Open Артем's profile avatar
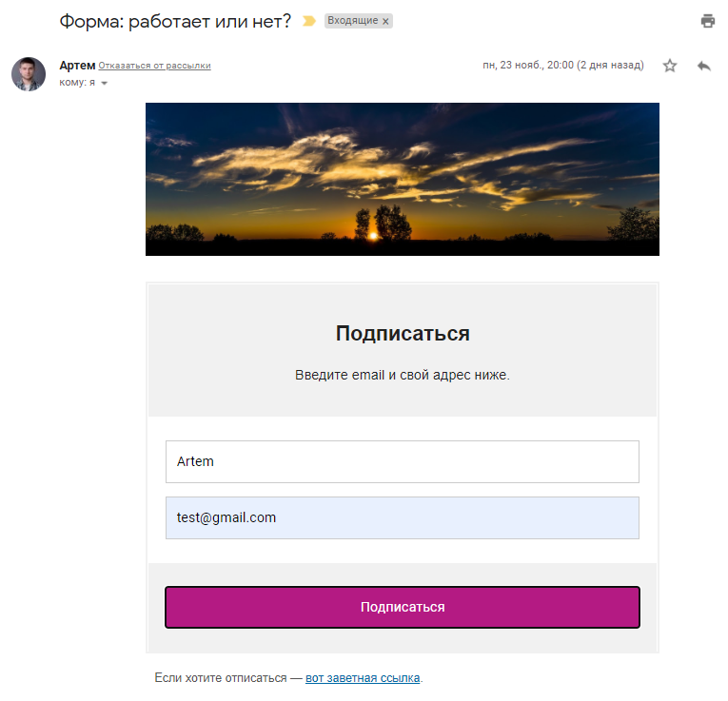The image size is (728, 701). [x=29, y=74]
